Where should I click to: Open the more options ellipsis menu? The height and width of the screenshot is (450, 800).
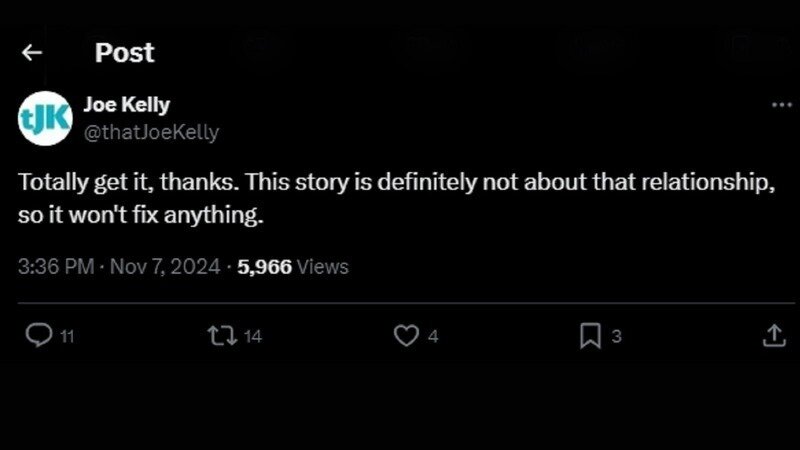[781, 104]
